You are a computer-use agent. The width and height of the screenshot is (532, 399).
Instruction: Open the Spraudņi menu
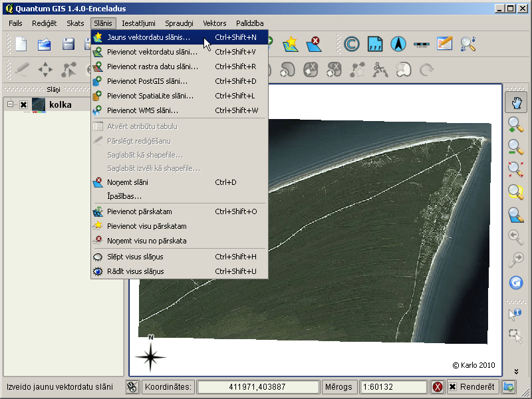tap(179, 23)
